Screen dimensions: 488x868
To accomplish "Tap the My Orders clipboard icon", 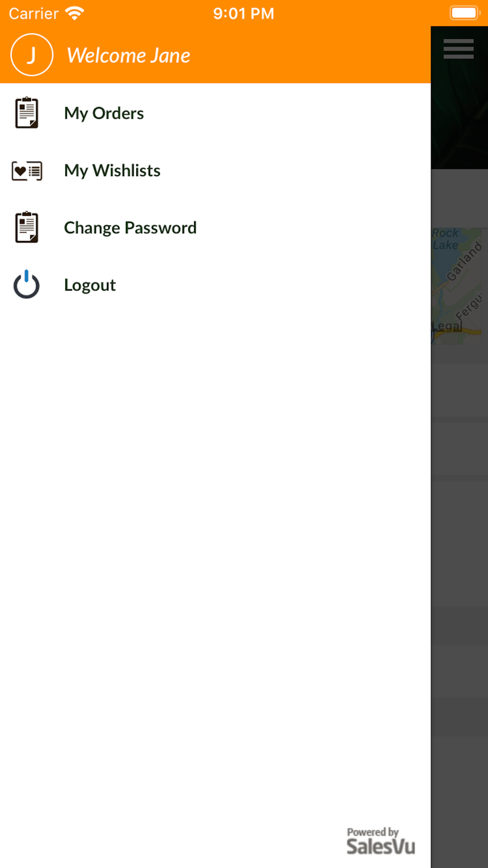I will tap(27, 113).
